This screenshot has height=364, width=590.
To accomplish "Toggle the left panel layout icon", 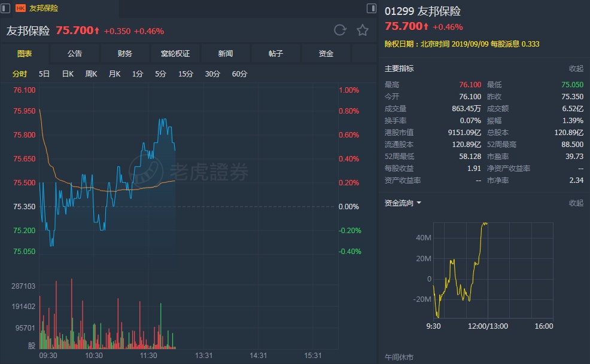I will tap(6, 8).
